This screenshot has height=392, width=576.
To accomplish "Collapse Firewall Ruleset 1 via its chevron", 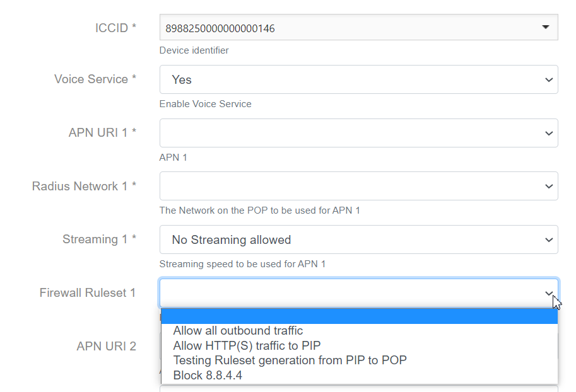I will pyautogui.click(x=548, y=293).
